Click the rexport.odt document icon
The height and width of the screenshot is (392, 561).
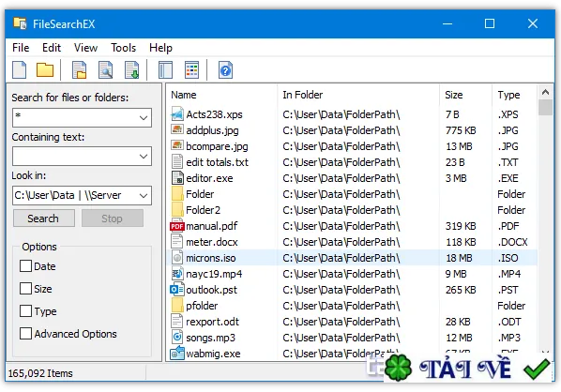pos(177,321)
